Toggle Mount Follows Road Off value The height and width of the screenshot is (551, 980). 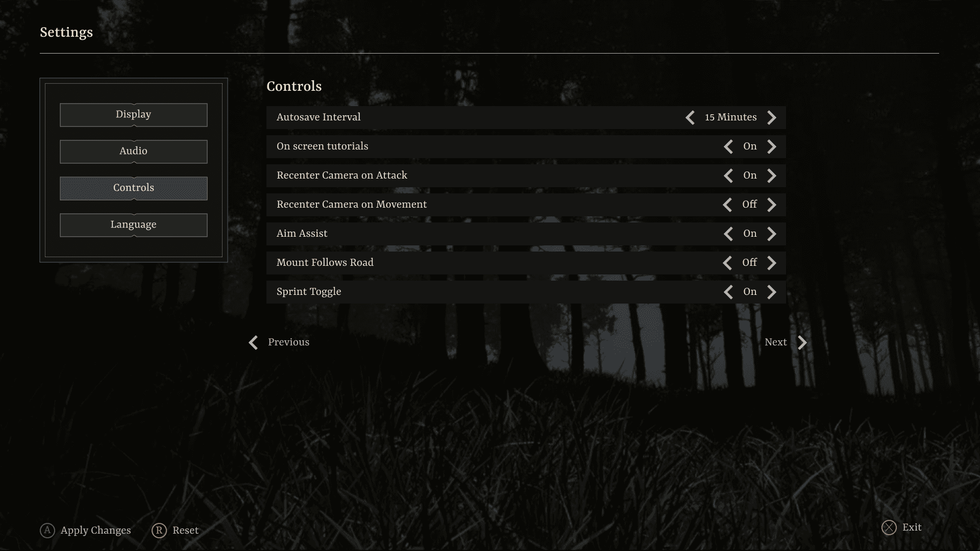click(x=749, y=263)
